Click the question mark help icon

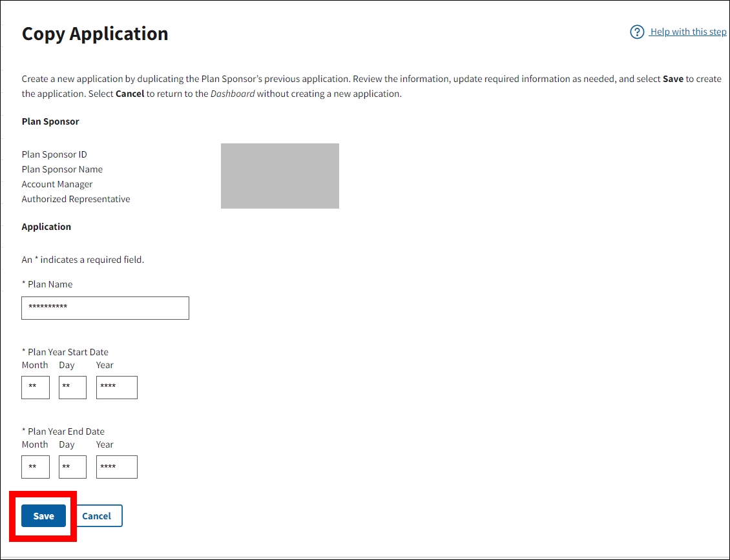637,32
